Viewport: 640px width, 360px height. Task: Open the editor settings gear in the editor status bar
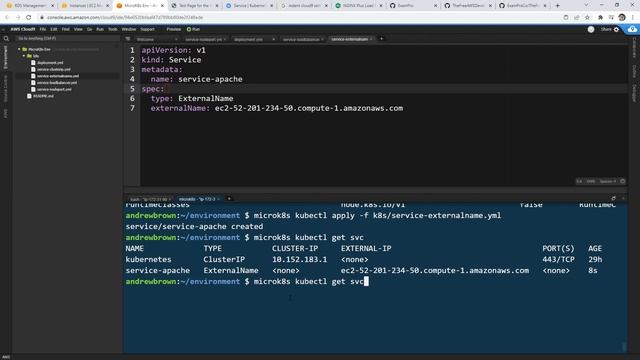[622, 181]
